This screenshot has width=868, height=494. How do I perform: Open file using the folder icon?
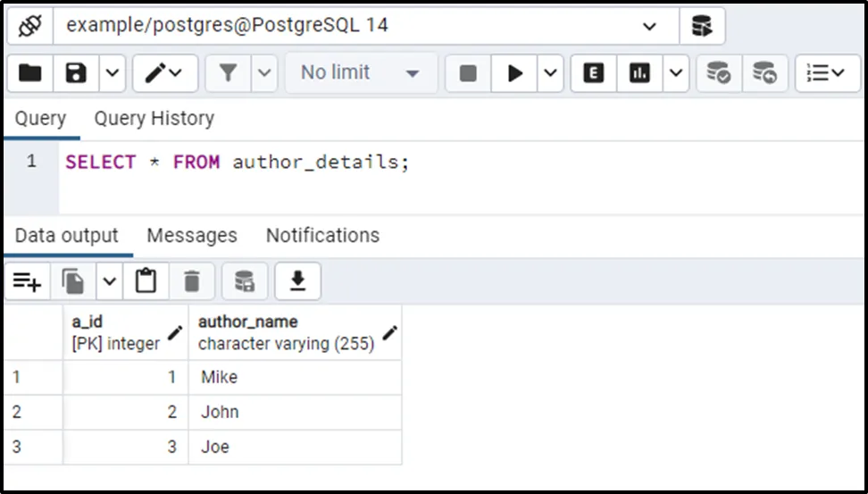(x=30, y=73)
